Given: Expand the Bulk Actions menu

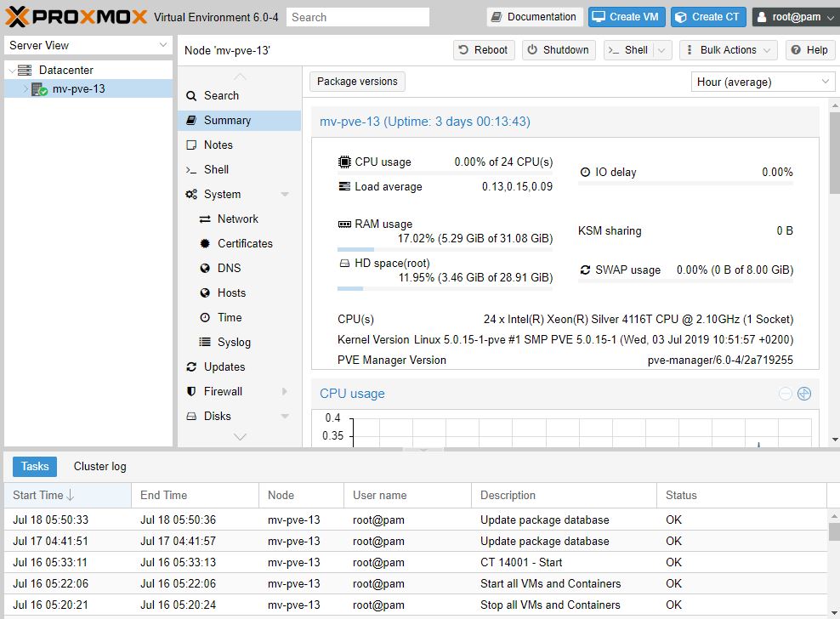Looking at the screenshot, I should click(x=728, y=50).
